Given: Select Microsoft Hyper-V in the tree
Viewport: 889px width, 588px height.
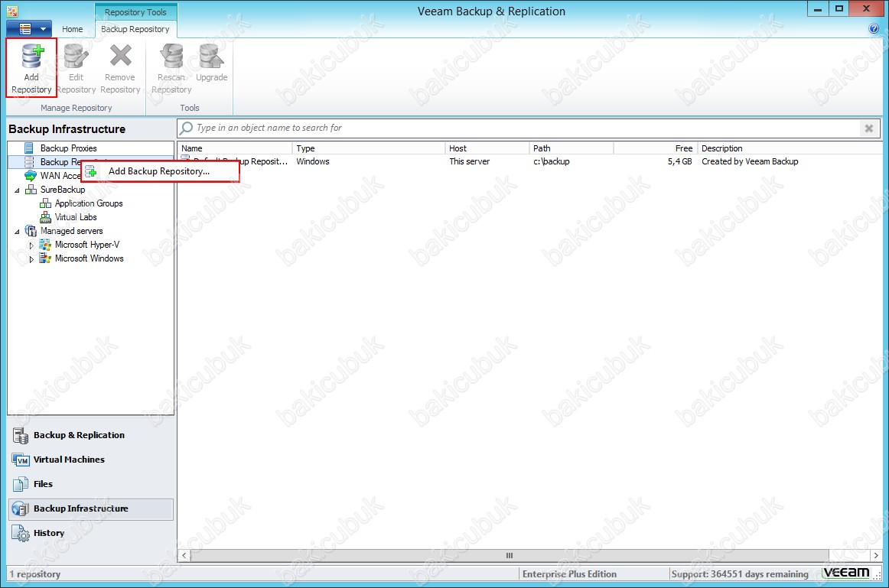Looking at the screenshot, I should (x=87, y=245).
